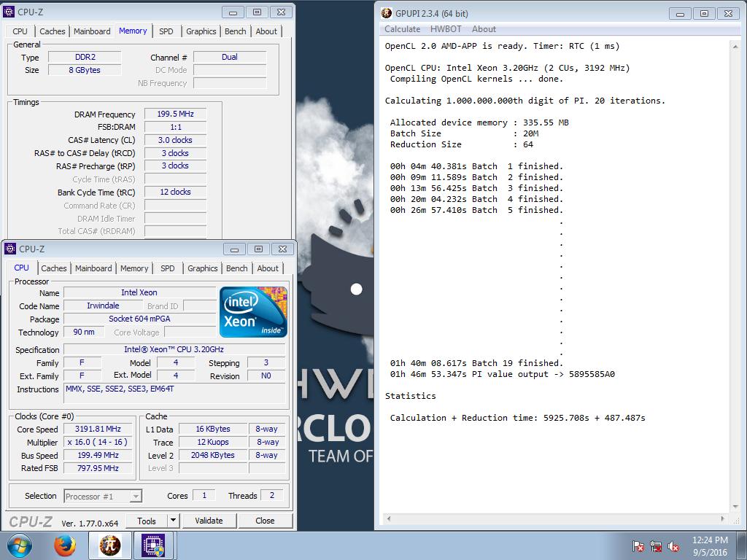The image size is (747, 560).
Task: Click the Bank Cycle Time 12 clocks value
Action: [x=175, y=192]
